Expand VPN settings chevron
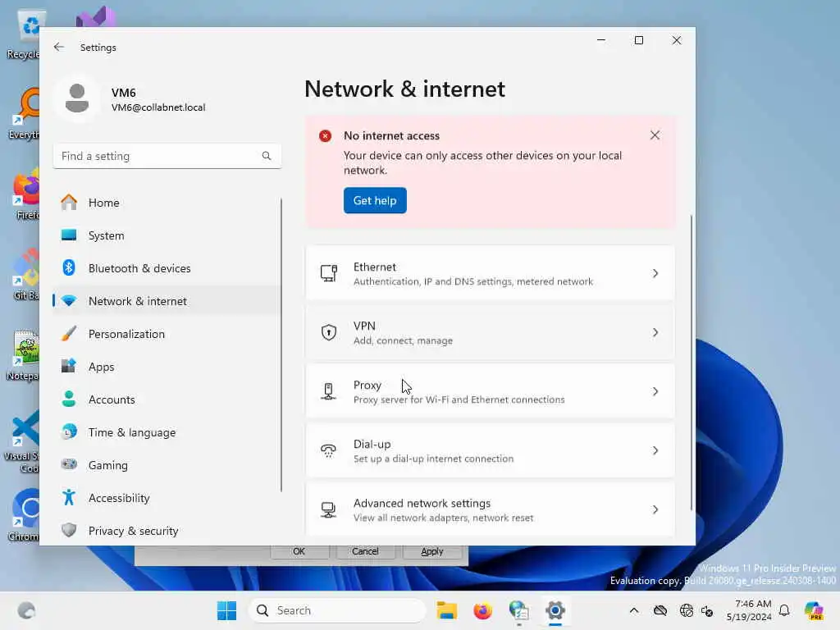 (x=655, y=333)
